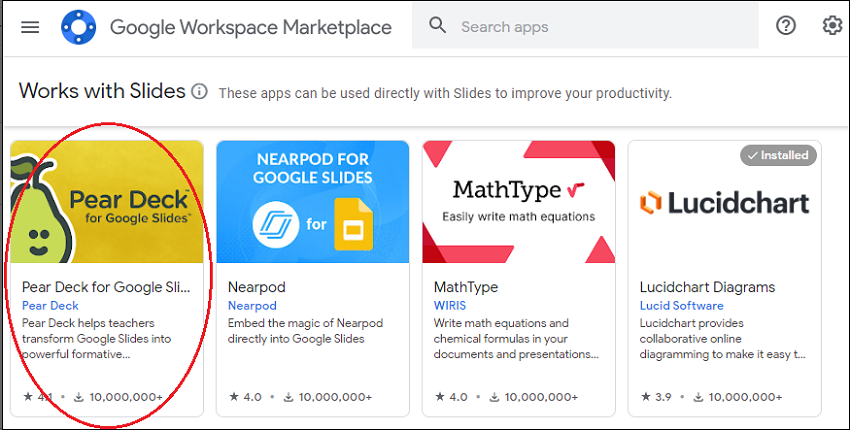Open the WIRIS developer link
Image resolution: width=850 pixels, height=430 pixels.
point(449,306)
